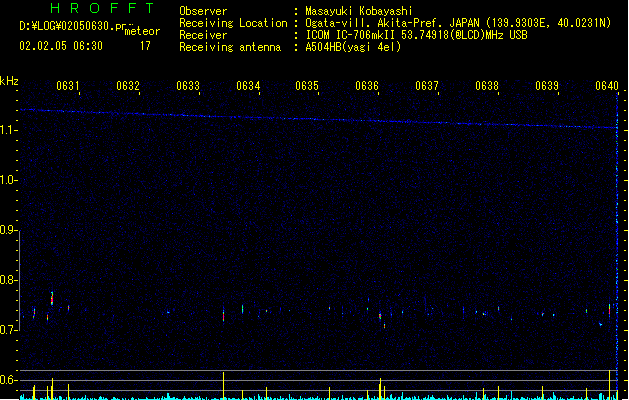Click the strong meteor echo just before 0631

tap(52, 298)
